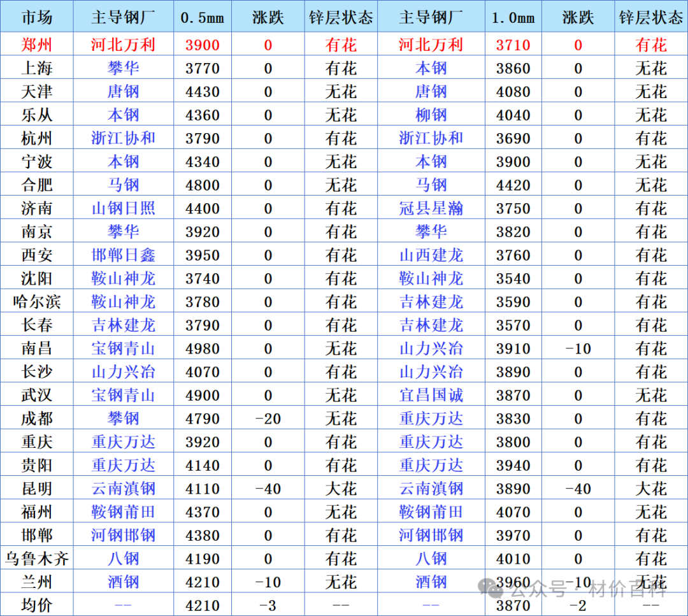Click the -2 average change value
The image size is (688, 616).
coord(578,605)
